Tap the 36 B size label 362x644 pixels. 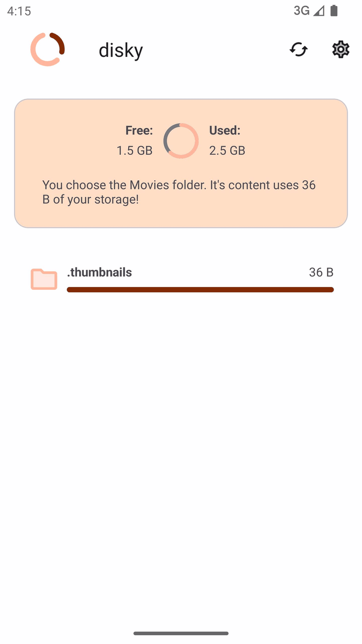(x=321, y=272)
